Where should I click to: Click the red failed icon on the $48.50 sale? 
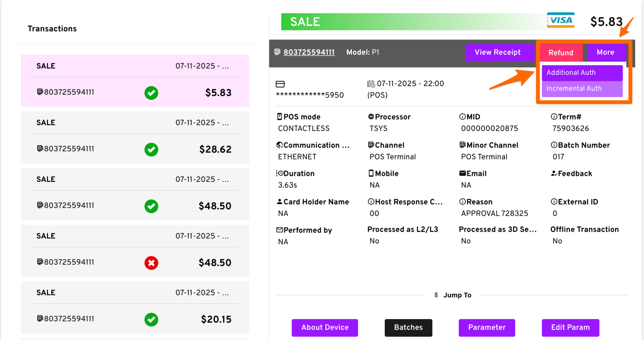(151, 263)
